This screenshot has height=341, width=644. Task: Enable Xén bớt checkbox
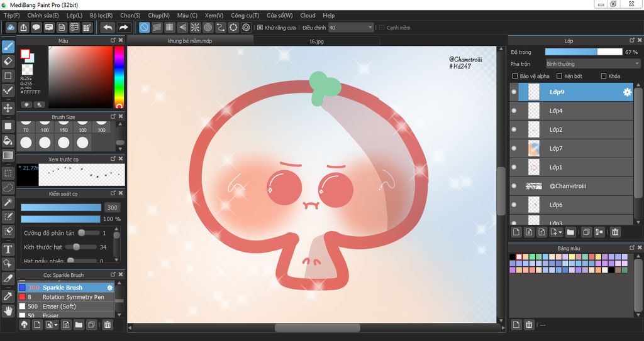[x=559, y=76]
